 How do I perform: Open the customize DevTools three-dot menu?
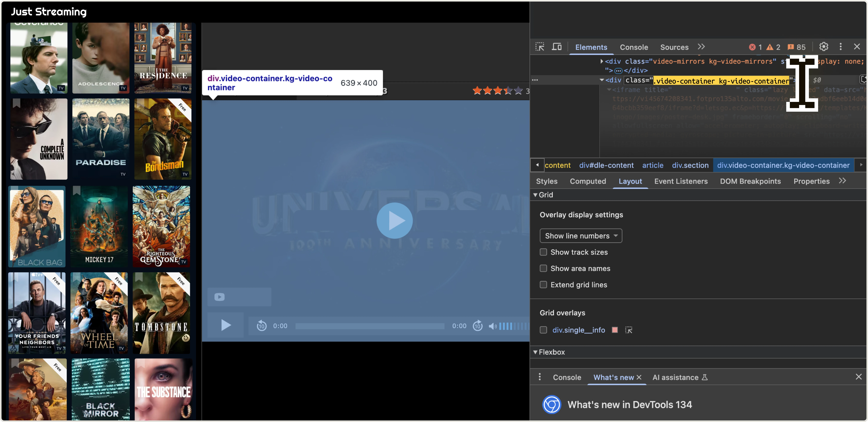point(841,47)
